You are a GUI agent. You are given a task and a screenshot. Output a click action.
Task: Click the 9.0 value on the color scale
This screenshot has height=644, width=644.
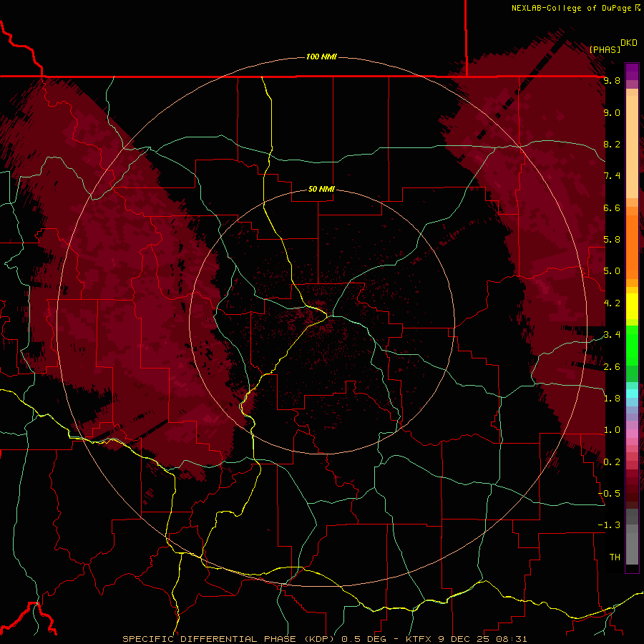612,112
